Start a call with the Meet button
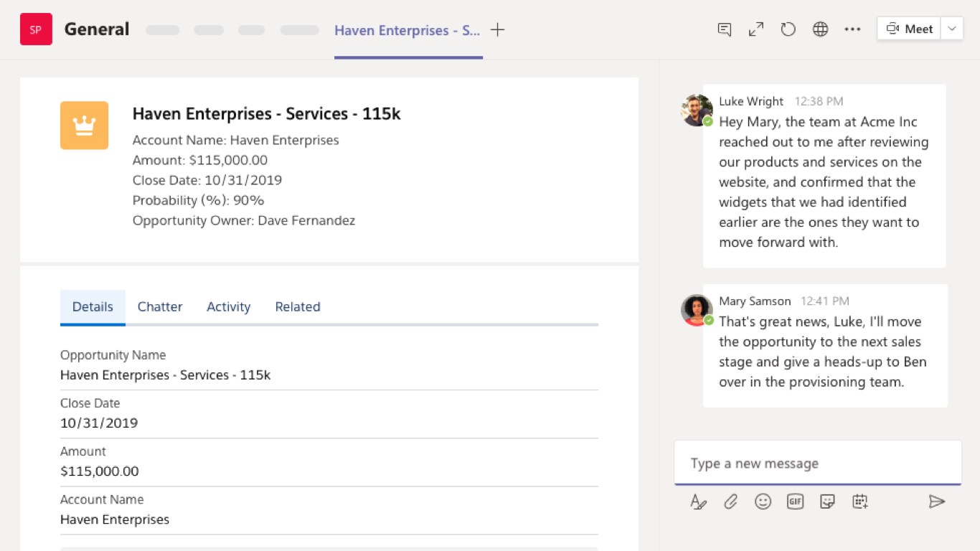The height and width of the screenshot is (551, 980). click(x=909, y=28)
